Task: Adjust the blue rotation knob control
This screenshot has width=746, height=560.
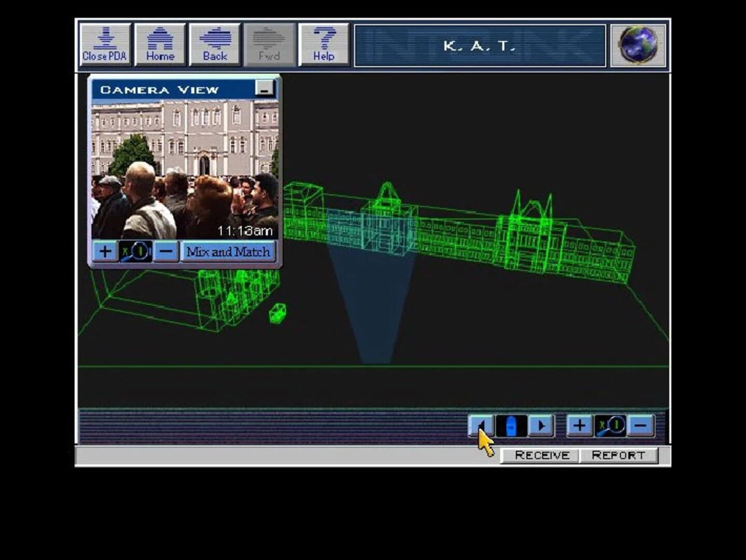Action: [511, 426]
